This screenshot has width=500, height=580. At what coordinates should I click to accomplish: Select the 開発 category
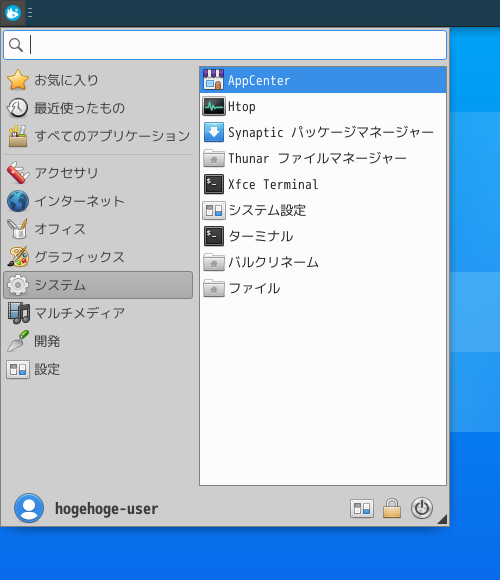tap(98, 341)
